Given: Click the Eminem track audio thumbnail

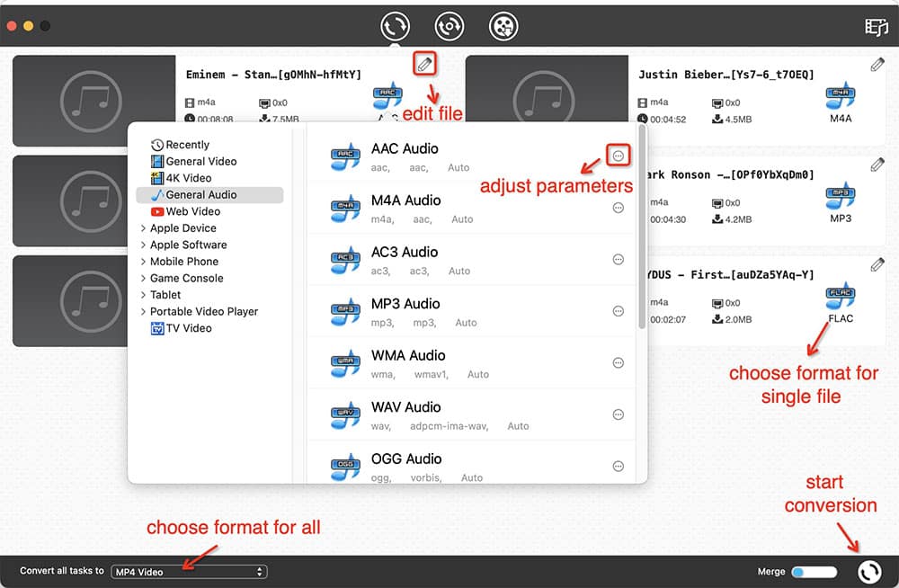Looking at the screenshot, I should pos(93,101).
